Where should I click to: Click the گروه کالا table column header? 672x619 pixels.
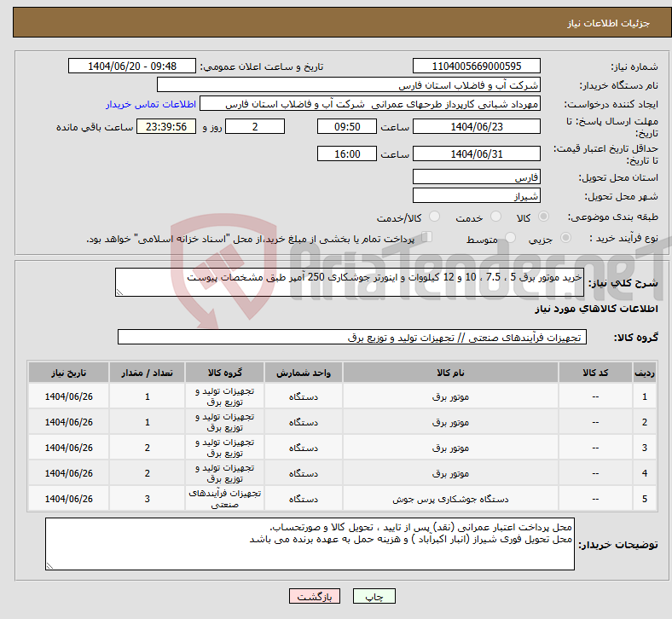[x=224, y=373]
